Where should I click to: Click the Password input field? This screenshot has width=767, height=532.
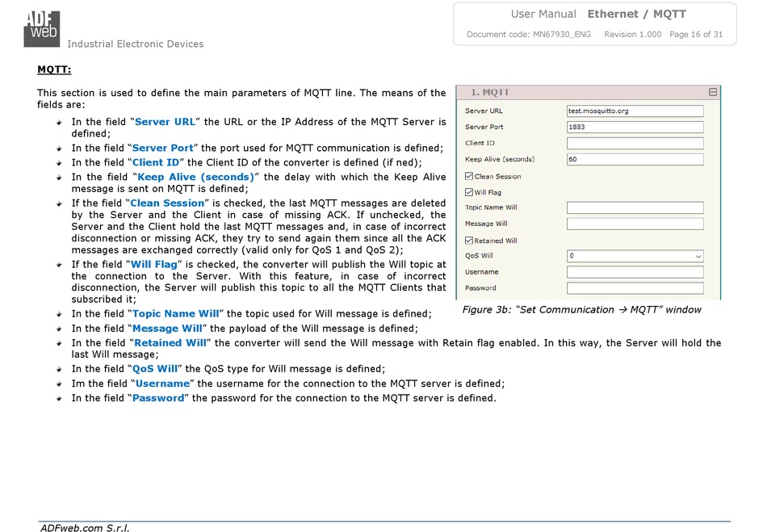tap(635, 288)
